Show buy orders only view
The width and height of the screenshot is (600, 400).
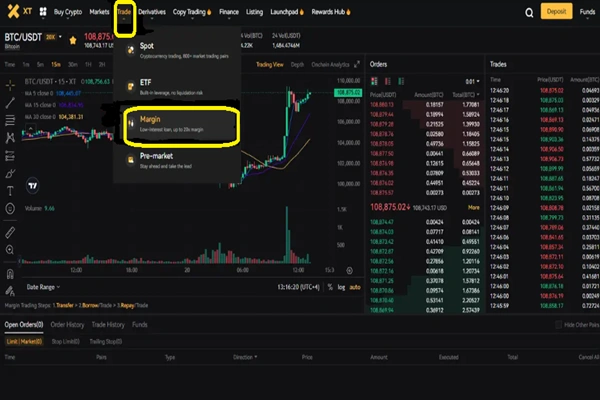click(401, 81)
